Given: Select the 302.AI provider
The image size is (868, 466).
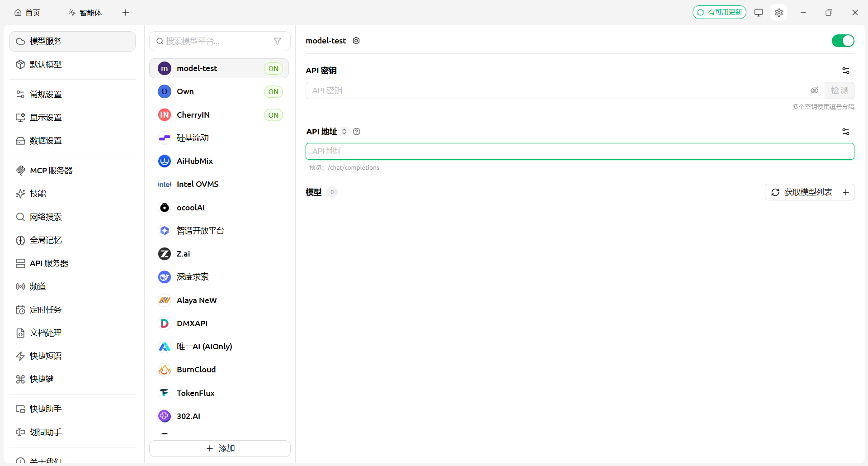Looking at the screenshot, I should coord(219,416).
